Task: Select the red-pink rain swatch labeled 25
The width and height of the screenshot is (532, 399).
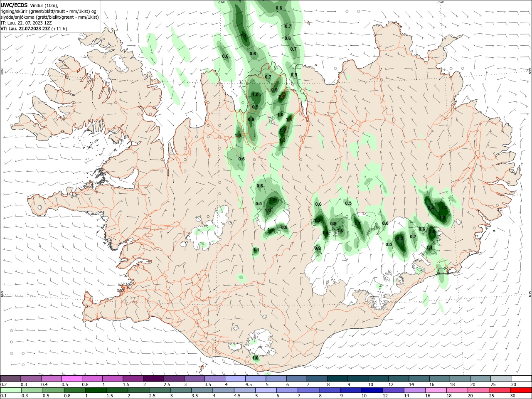Action: coord(500,390)
